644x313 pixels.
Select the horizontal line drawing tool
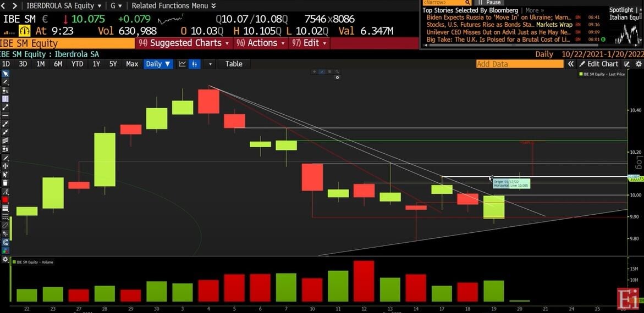(x=5, y=115)
